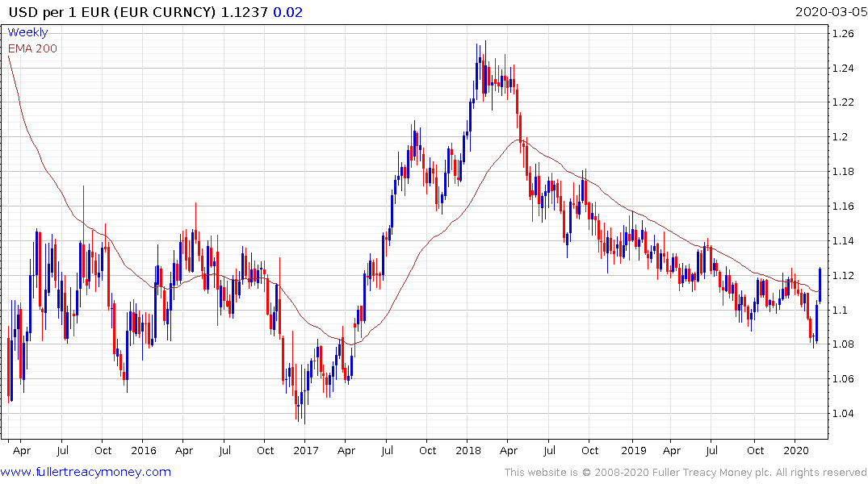Screen dimensions: 868x484
Task: Click the 1.2 price axis label
Action: pos(840,137)
